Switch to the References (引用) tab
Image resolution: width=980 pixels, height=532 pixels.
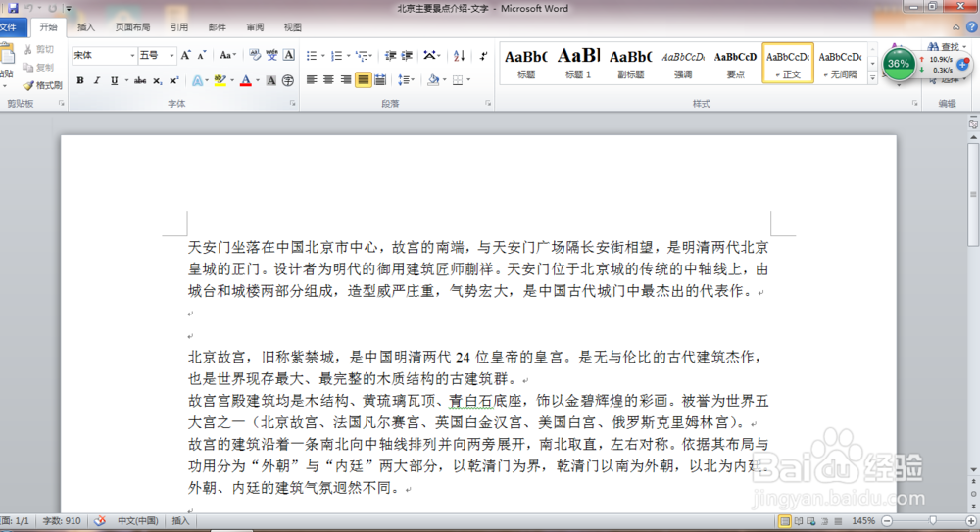[178, 26]
